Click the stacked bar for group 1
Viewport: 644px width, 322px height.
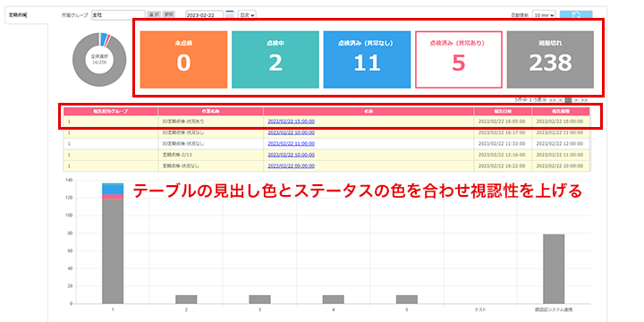[113, 243]
